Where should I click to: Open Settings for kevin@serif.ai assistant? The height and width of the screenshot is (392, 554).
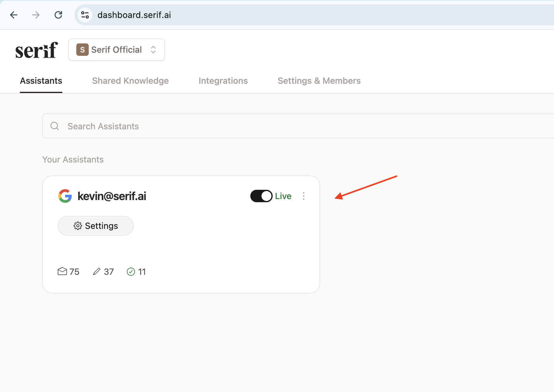click(96, 226)
